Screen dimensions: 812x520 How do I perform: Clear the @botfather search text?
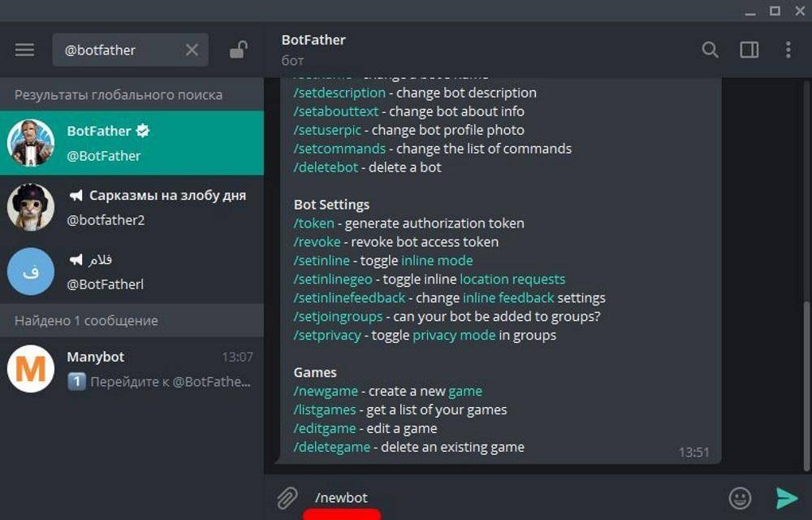[x=192, y=50]
